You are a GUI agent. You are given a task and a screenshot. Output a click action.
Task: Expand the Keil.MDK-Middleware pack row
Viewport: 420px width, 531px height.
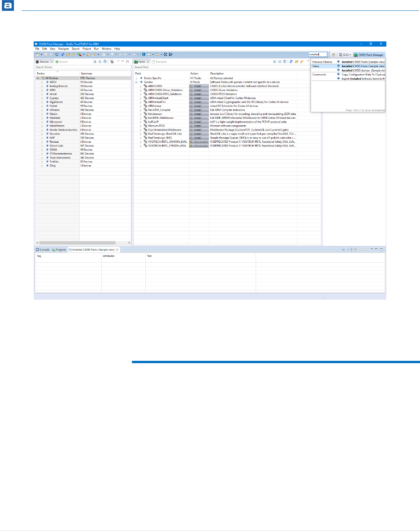(x=140, y=118)
